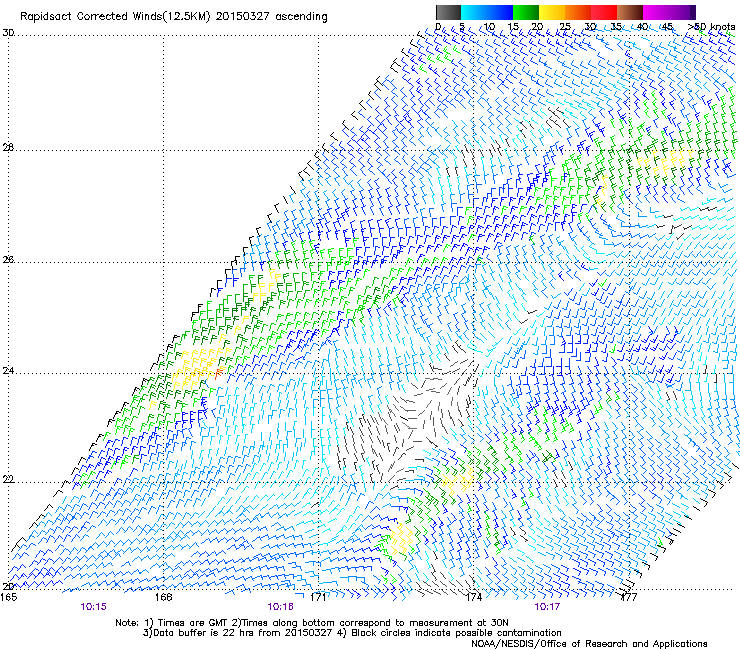This screenshot has width=740, height=650.
Task: Click the cyan-blue 5-15 knots legend swatch
Action: pos(487,12)
